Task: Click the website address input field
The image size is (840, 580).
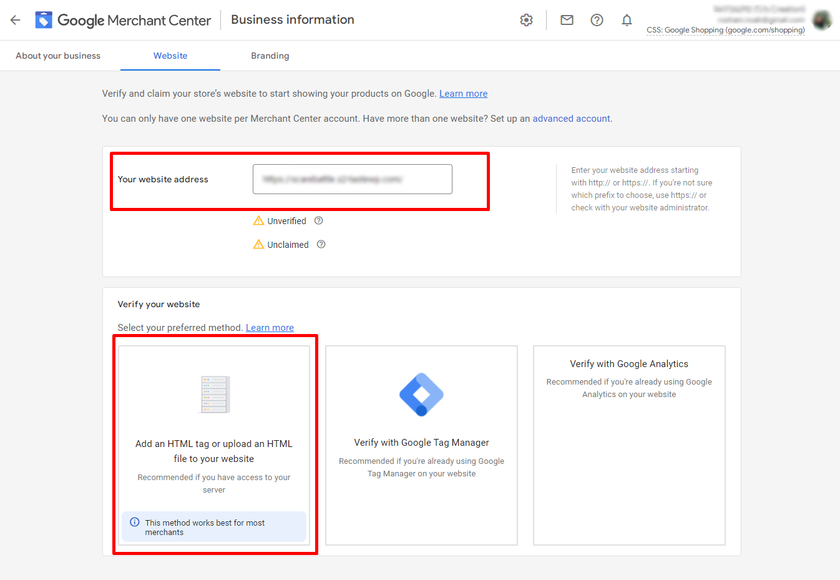Action: pos(352,179)
